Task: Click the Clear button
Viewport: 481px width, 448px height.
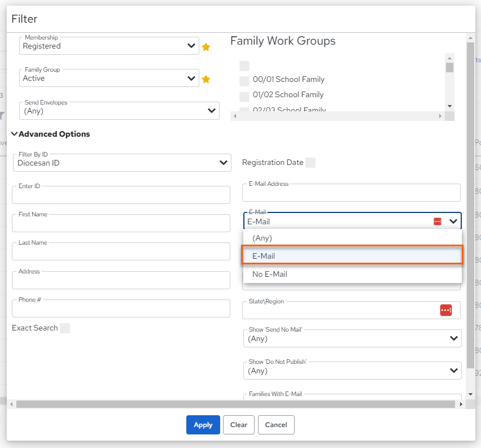Action: 239,425
